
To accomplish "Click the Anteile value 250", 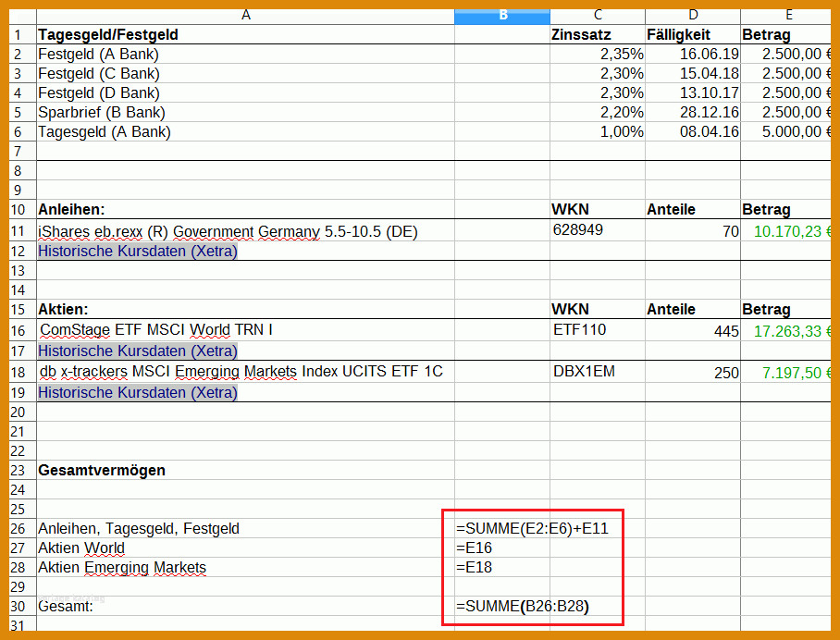I will 693,373.
